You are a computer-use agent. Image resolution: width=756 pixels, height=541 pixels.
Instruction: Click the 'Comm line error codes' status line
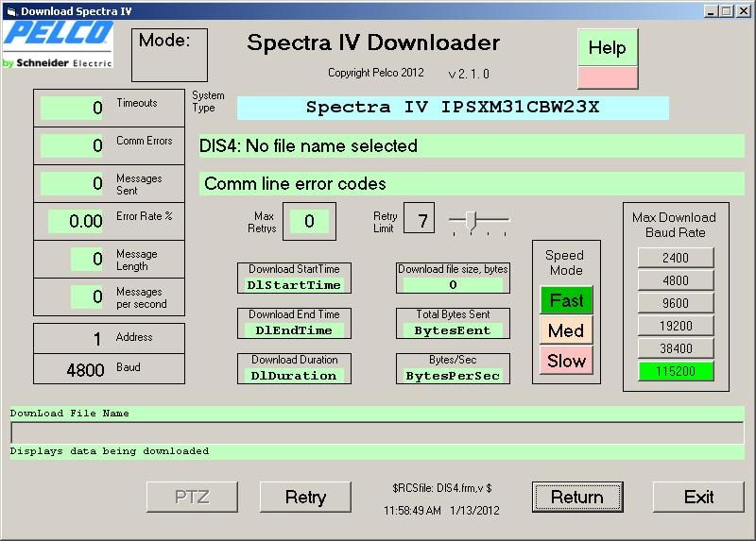pyautogui.click(x=472, y=183)
